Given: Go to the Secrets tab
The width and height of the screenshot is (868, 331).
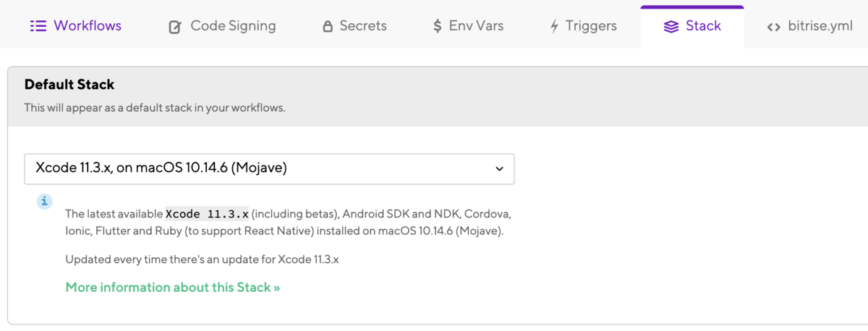Looking at the screenshot, I should 354,26.
